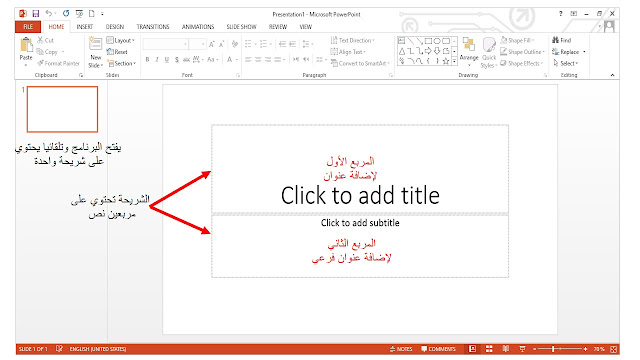640x360 pixels.
Task: Open the Change Case Aa dropdown
Action: [213, 60]
